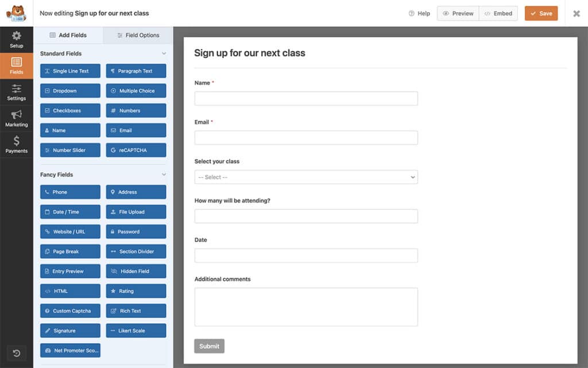Open the Embed form option
Viewport: 588px width, 368px height.
(498, 14)
